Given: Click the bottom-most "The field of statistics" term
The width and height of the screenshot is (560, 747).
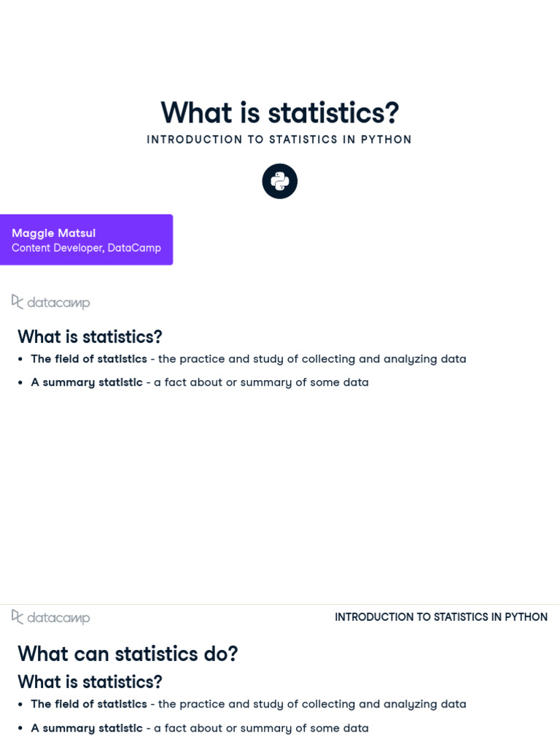Looking at the screenshot, I should pyautogui.click(x=89, y=704).
